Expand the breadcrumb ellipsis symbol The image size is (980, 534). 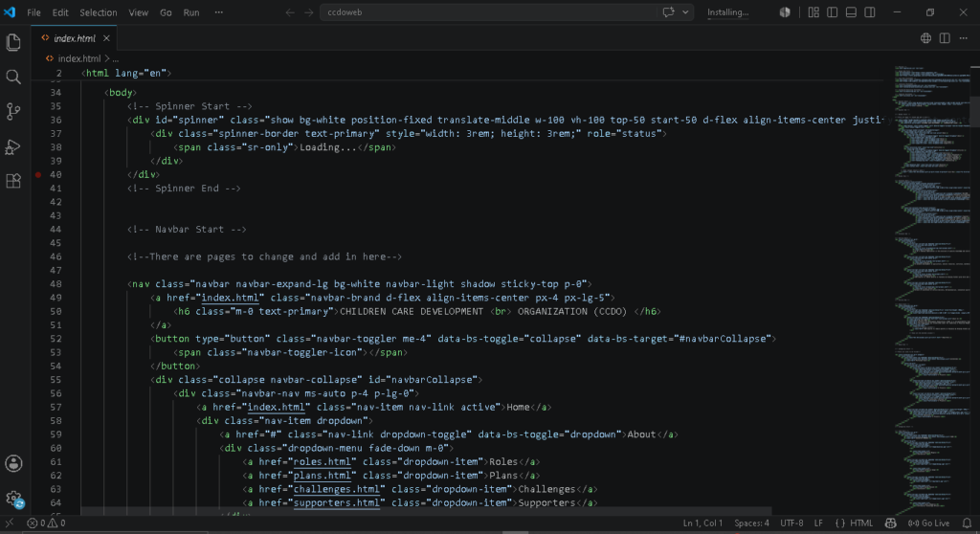click(x=116, y=58)
